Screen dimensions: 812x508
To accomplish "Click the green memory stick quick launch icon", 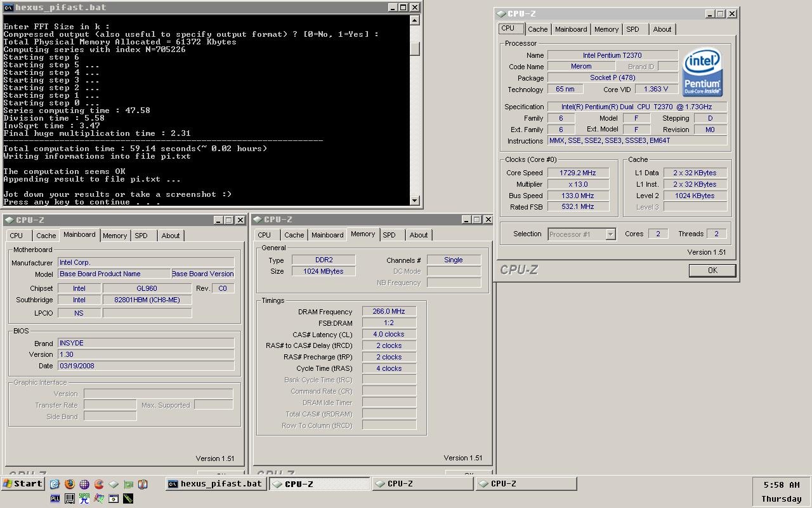I will (128, 498).
